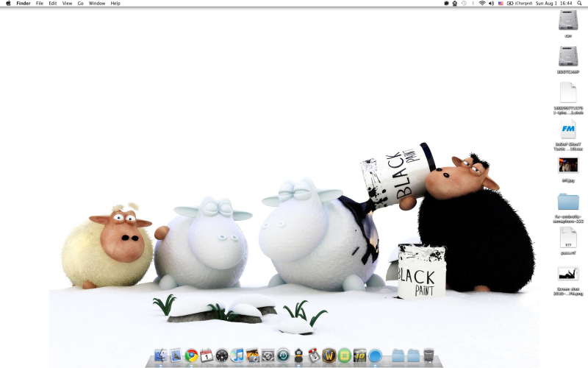Image resolution: width=588 pixels, height=368 pixels.
Task: Click the date and time display
Action: (554, 4)
